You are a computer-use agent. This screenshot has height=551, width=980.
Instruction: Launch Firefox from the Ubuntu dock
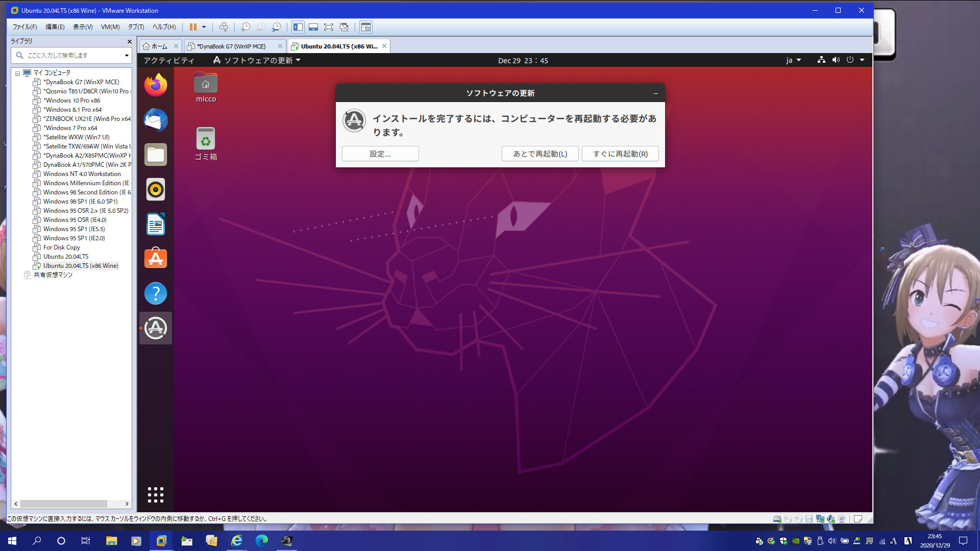(x=156, y=85)
